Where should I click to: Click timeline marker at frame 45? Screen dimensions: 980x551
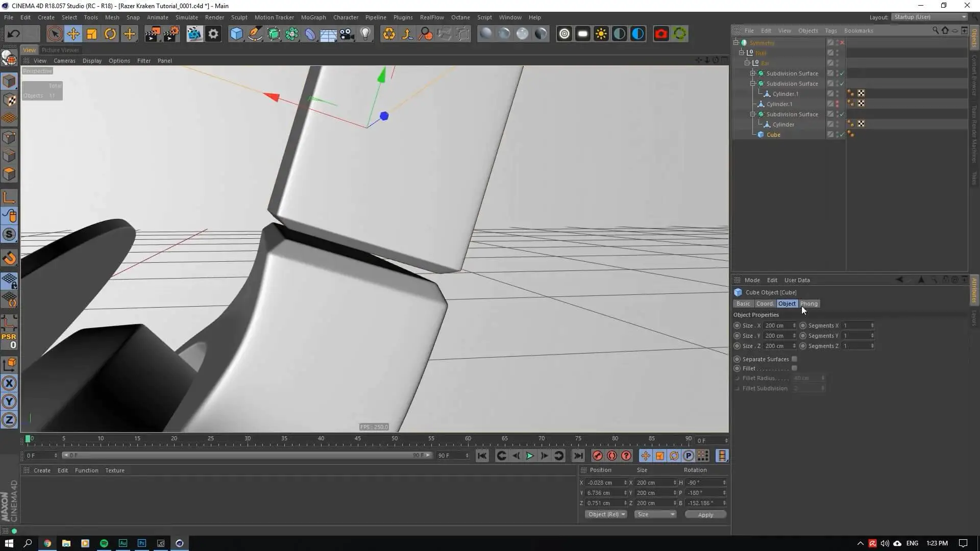tap(358, 439)
